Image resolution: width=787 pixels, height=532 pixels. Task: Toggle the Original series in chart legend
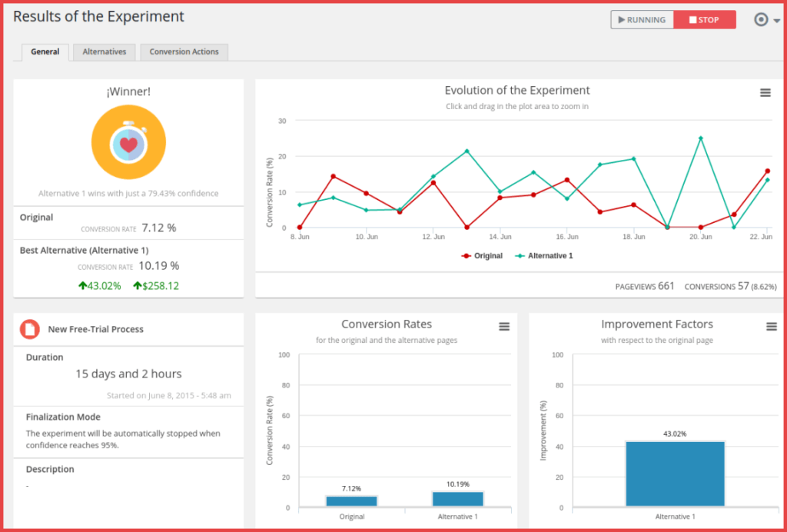[482, 256]
